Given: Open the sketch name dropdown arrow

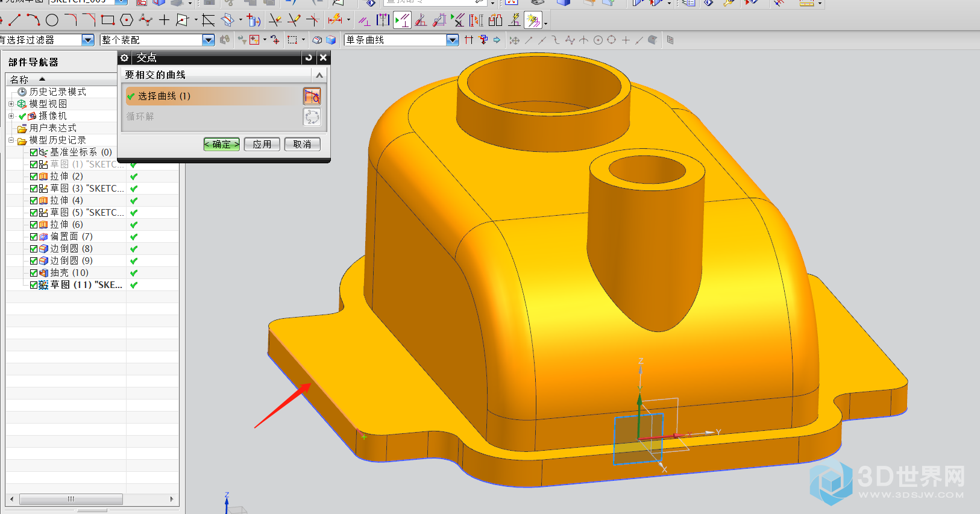Looking at the screenshot, I should [121, 2].
